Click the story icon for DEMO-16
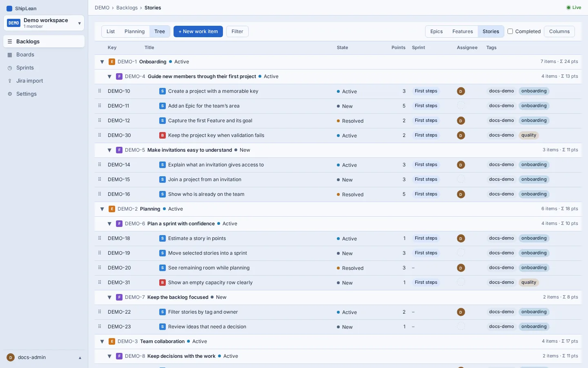 click(x=163, y=194)
